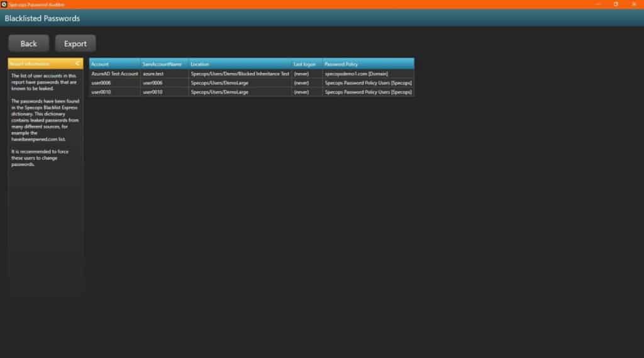This screenshot has width=644, height=358.
Task: Click location Specops/Users/Demo/Blocked Inheritance Test
Action: (240, 74)
